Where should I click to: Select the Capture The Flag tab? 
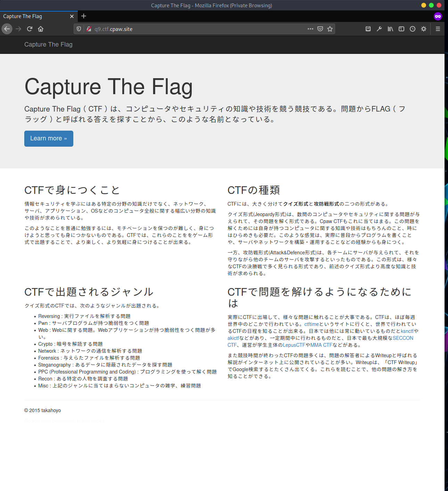coord(35,16)
